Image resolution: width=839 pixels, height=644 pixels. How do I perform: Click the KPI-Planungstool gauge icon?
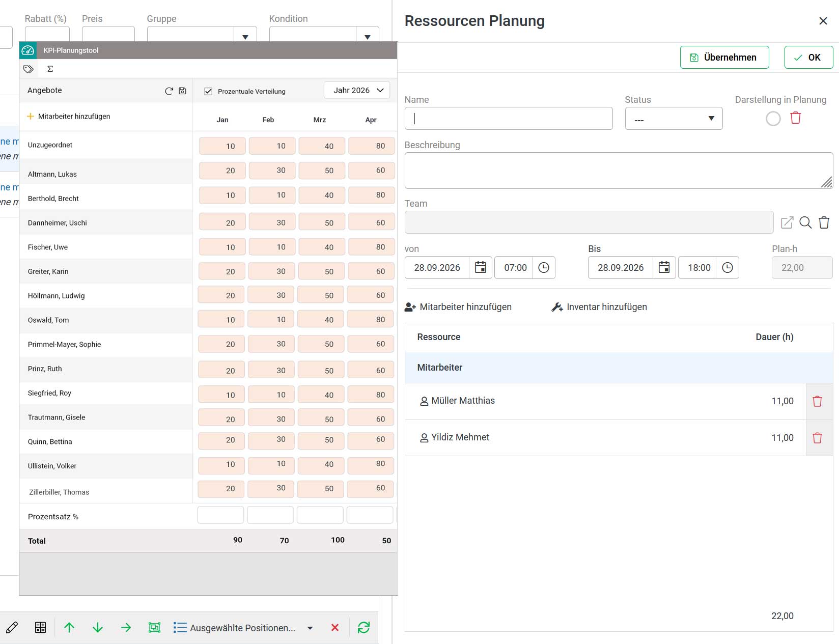coord(28,50)
